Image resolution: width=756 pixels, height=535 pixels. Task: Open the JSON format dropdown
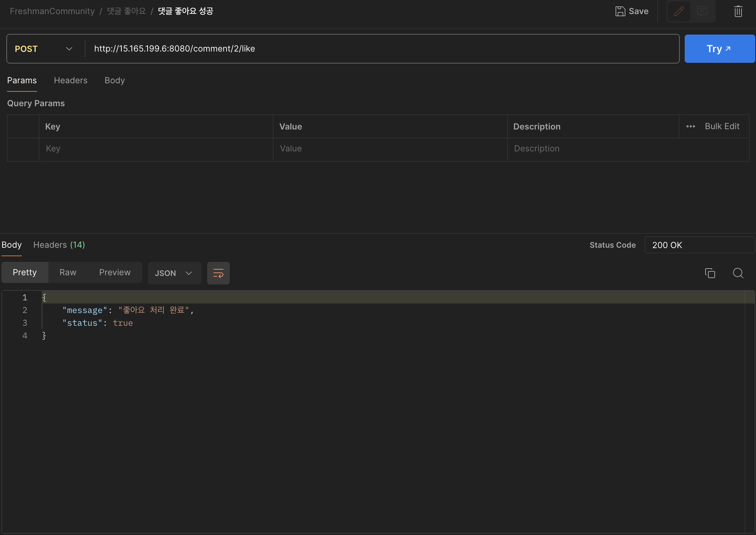[x=174, y=273]
